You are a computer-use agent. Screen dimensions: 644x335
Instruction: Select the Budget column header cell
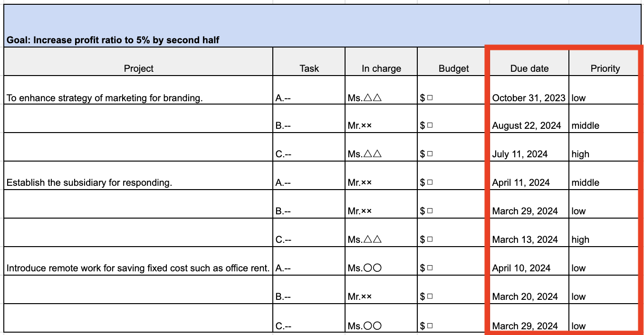tap(453, 68)
